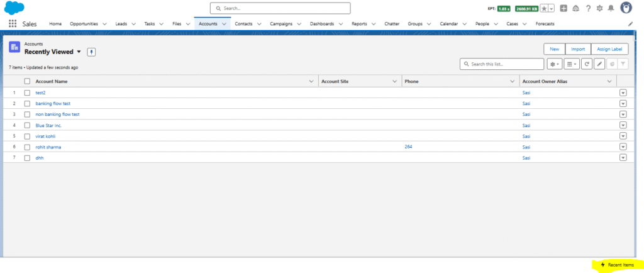
Task: Go to the Forecasts tab
Action: point(545,24)
